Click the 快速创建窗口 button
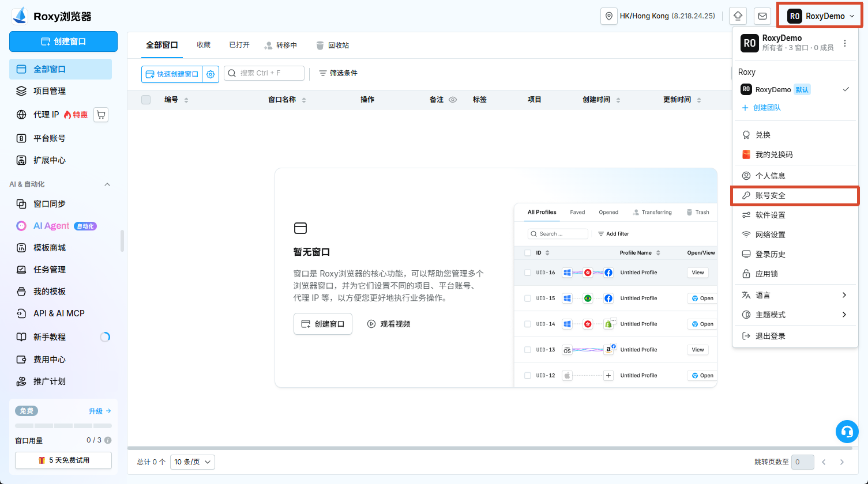The height and width of the screenshot is (484, 868). point(172,74)
